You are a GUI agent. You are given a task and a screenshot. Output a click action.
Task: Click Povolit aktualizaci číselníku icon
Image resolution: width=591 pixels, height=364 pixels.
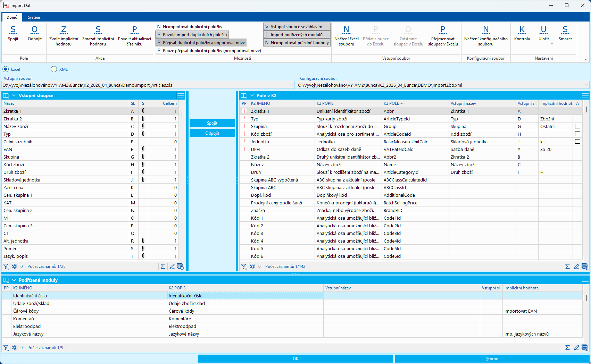pos(134,36)
